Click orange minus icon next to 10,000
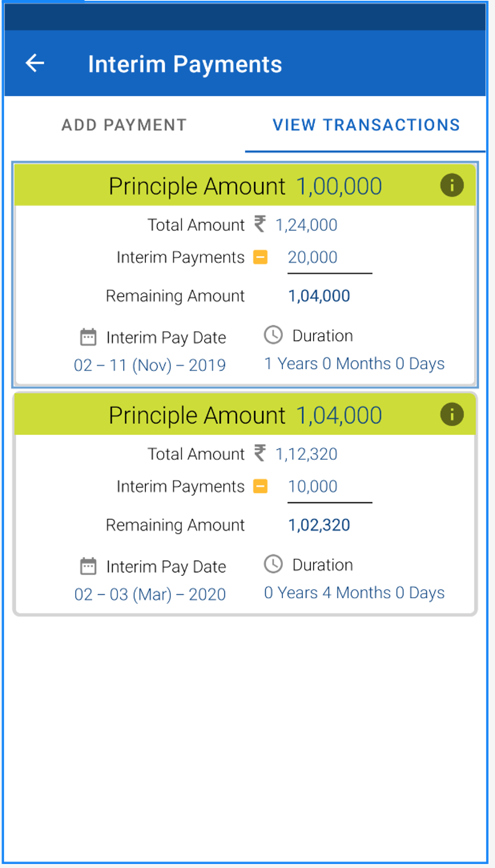This screenshot has height=868, width=495. (x=261, y=486)
